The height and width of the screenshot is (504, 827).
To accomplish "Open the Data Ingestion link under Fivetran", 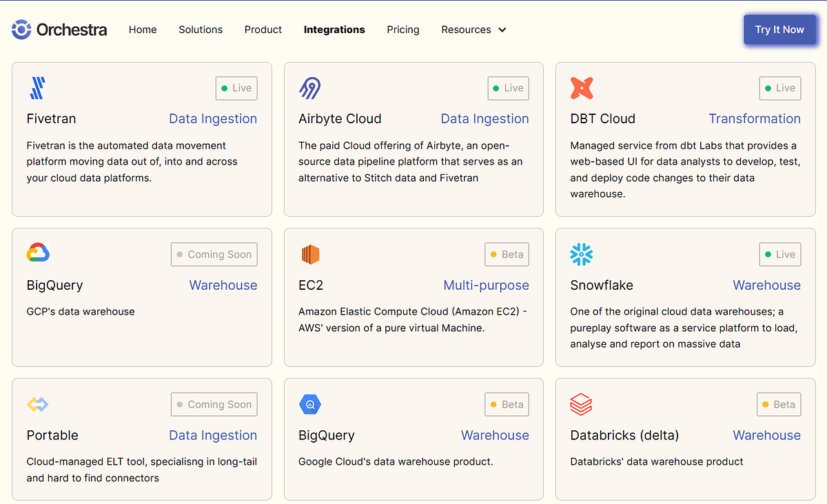I will click(213, 118).
